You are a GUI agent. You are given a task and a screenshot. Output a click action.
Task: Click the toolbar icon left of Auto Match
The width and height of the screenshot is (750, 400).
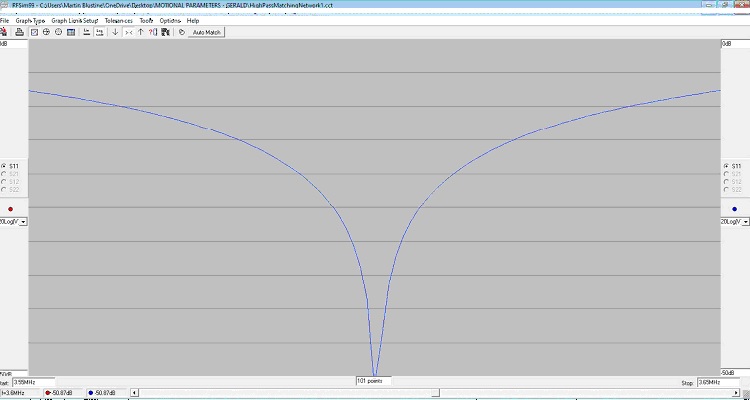tap(181, 32)
